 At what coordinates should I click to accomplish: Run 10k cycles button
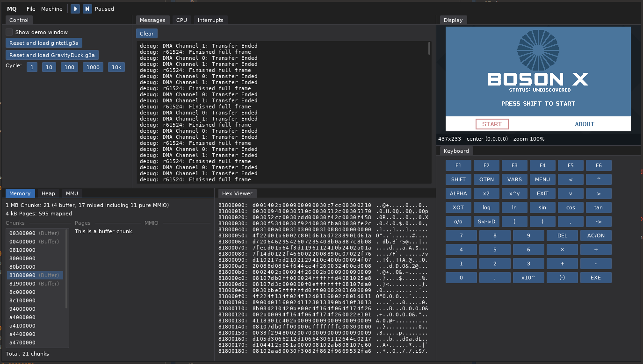(x=116, y=67)
